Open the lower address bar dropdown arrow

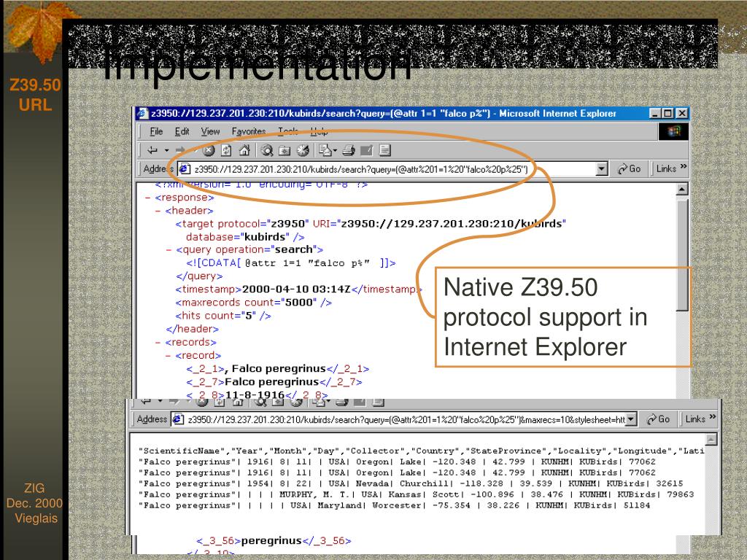[x=630, y=420]
